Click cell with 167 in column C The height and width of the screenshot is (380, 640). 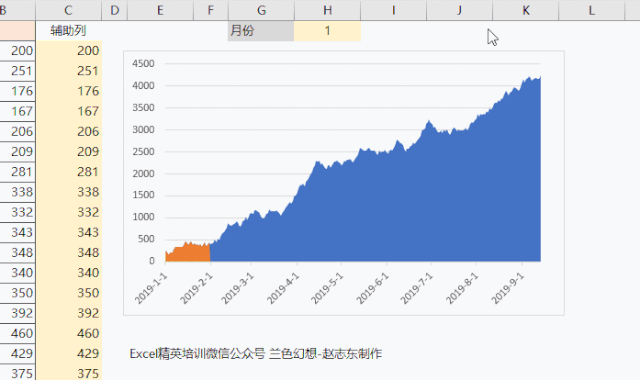coord(69,111)
